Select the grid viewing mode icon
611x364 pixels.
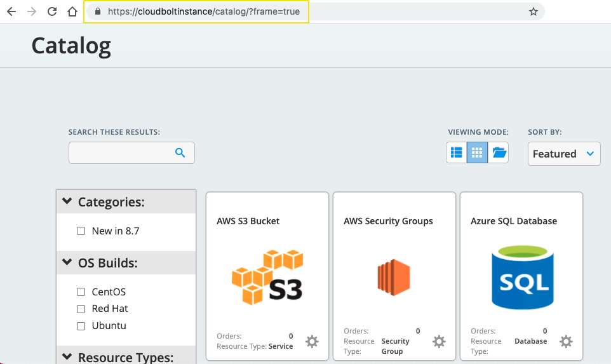tap(477, 152)
